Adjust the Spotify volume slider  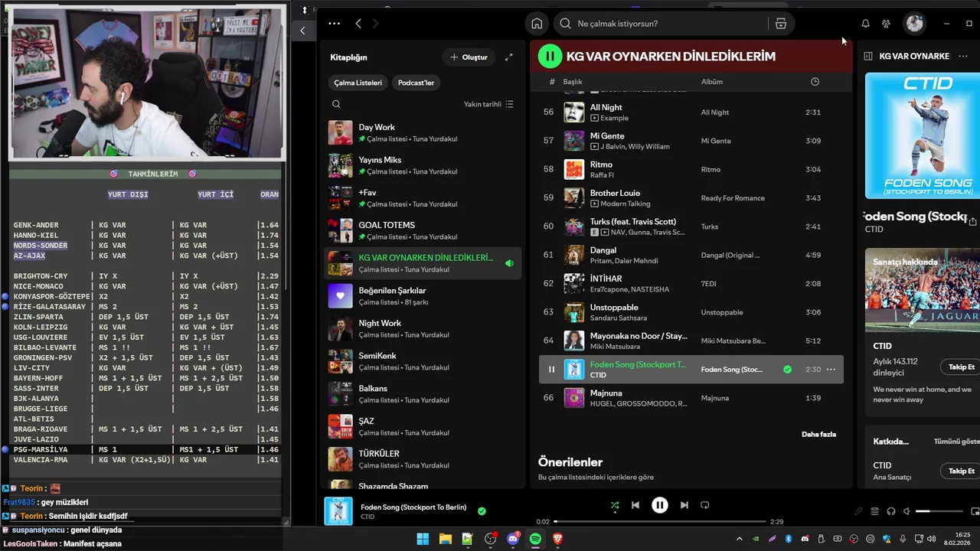click(939, 511)
